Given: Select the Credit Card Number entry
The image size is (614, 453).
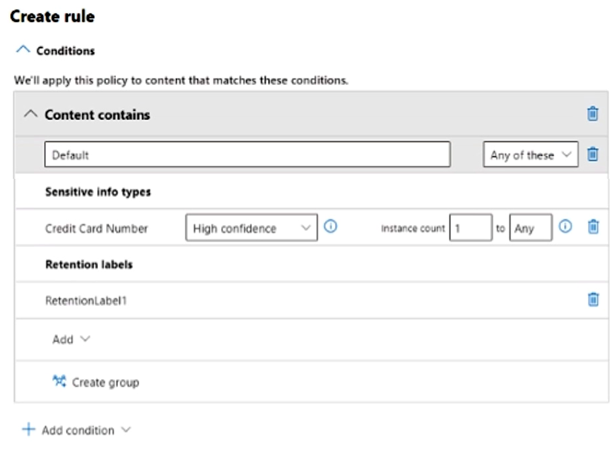Looking at the screenshot, I should (96, 228).
